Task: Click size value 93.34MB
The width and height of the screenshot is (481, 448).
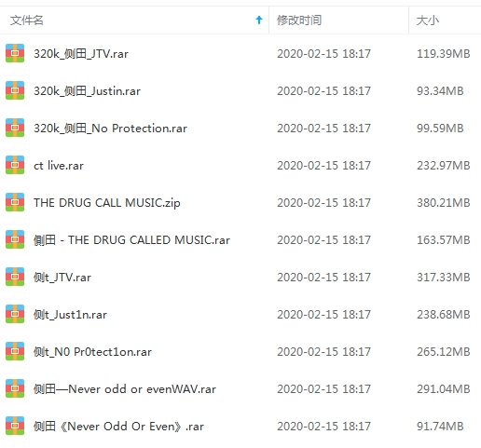Action: [440, 91]
